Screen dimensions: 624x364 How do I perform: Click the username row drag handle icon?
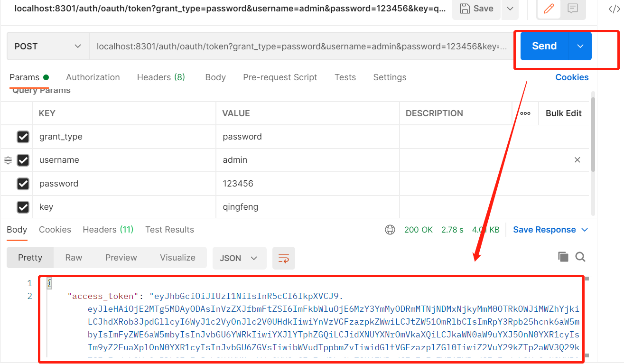coord(8,160)
